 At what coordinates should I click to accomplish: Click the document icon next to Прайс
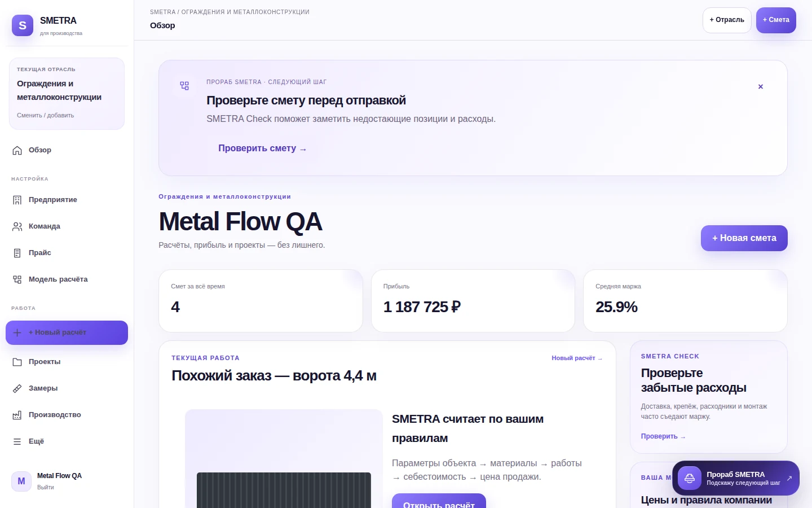point(17,253)
